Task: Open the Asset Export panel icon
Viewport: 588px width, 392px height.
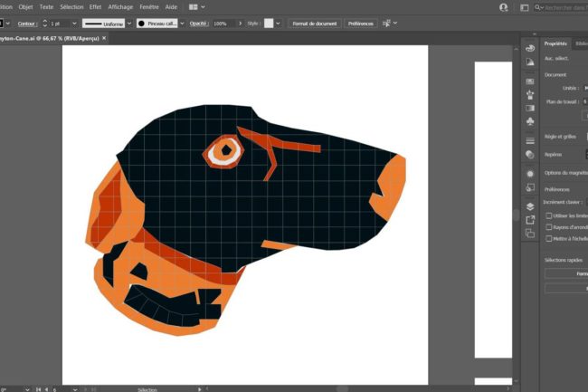Action: [530, 219]
